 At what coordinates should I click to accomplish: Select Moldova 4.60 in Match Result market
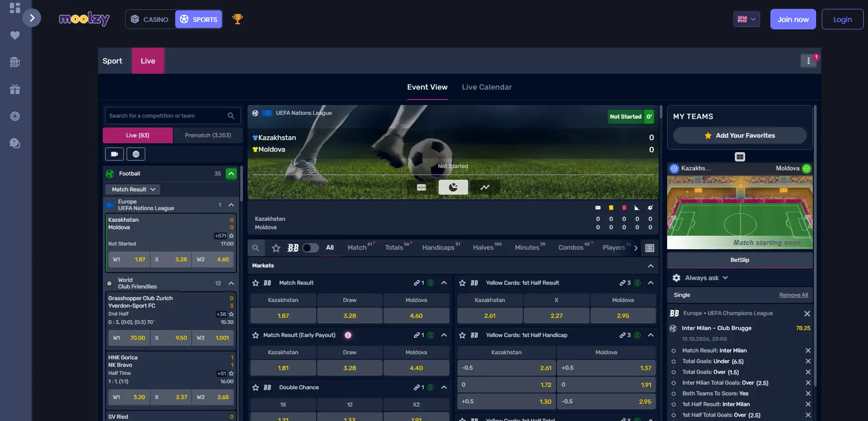(416, 316)
